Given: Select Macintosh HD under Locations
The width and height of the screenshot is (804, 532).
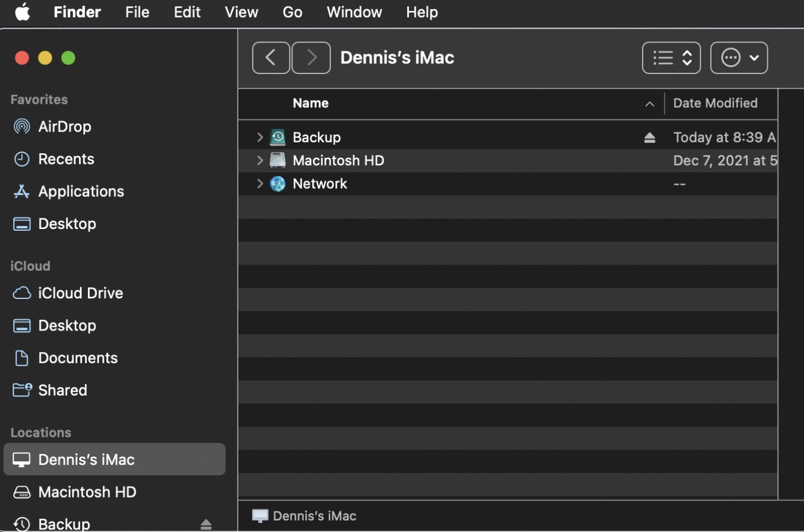Looking at the screenshot, I should coord(87,492).
